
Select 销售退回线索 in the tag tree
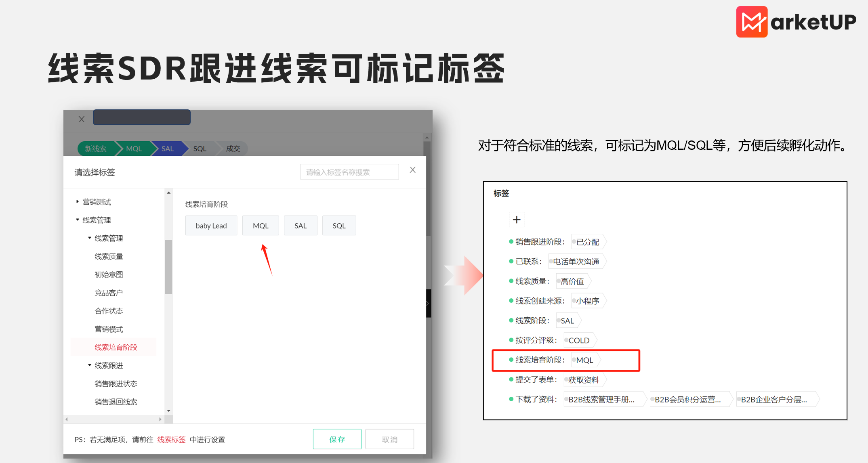pyautogui.click(x=116, y=402)
